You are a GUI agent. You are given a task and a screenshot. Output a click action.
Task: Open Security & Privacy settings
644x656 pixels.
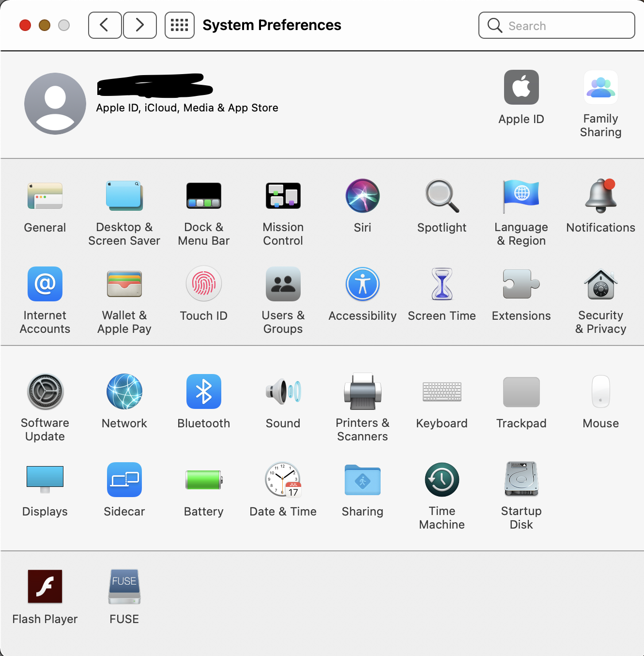click(x=600, y=285)
